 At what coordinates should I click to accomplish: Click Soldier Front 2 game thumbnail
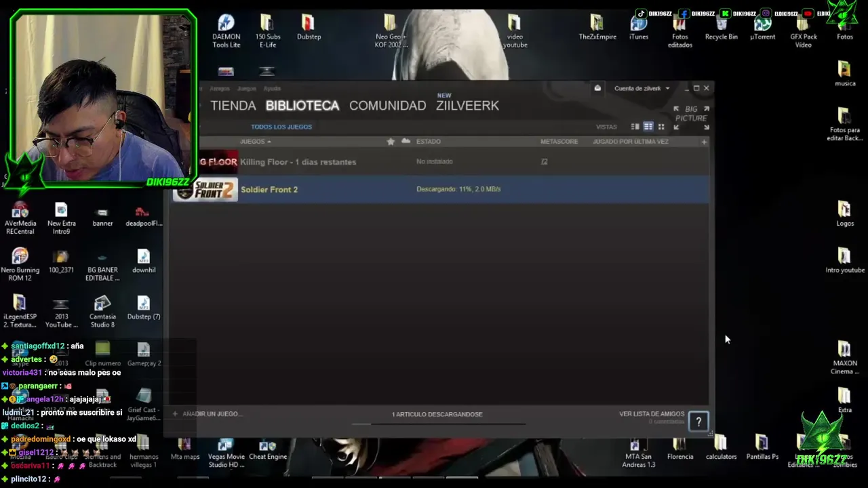pyautogui.click(x=205, y=189)
